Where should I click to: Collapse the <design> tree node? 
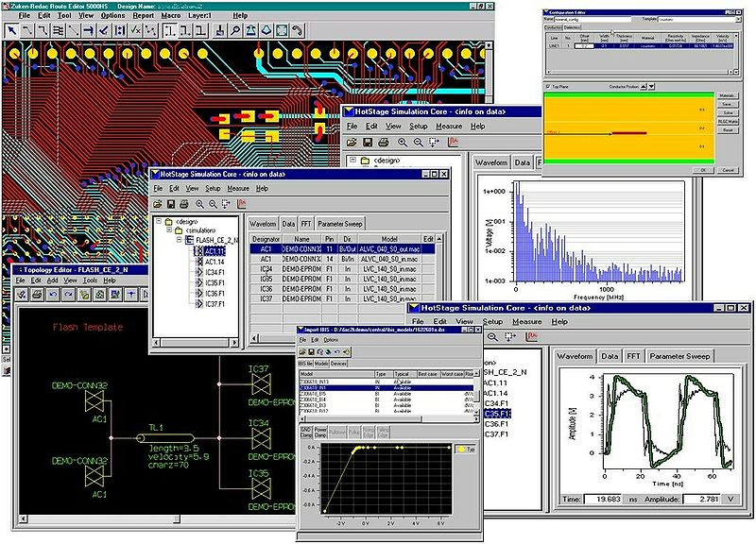(x=158, y=222)
